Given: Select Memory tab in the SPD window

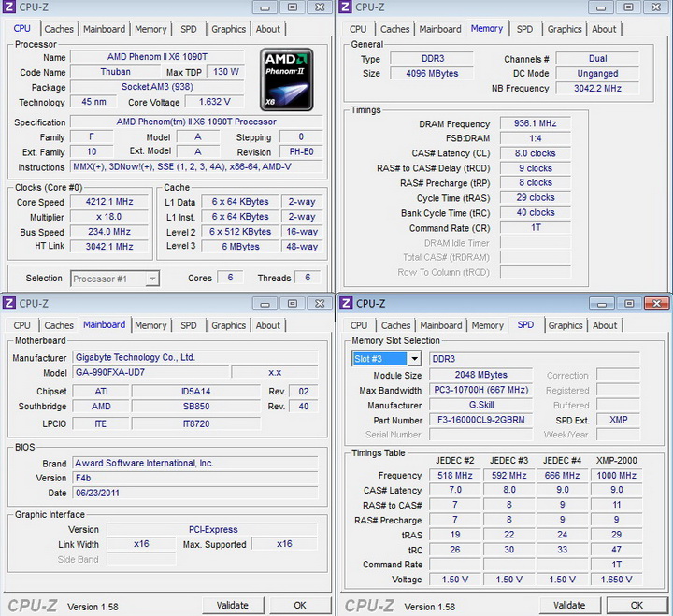Looking at the screenshot, I should pos(488,325).
